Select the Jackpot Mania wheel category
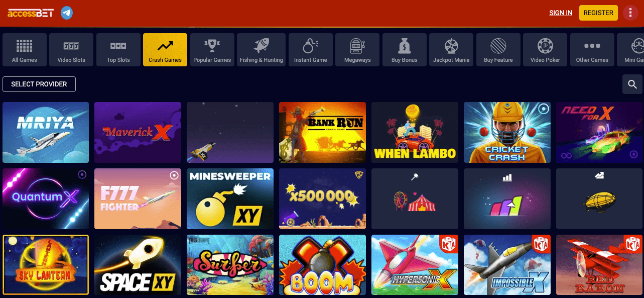Viewport: 644px width, 298px height. pyautogui.click(x=451, y=50)
